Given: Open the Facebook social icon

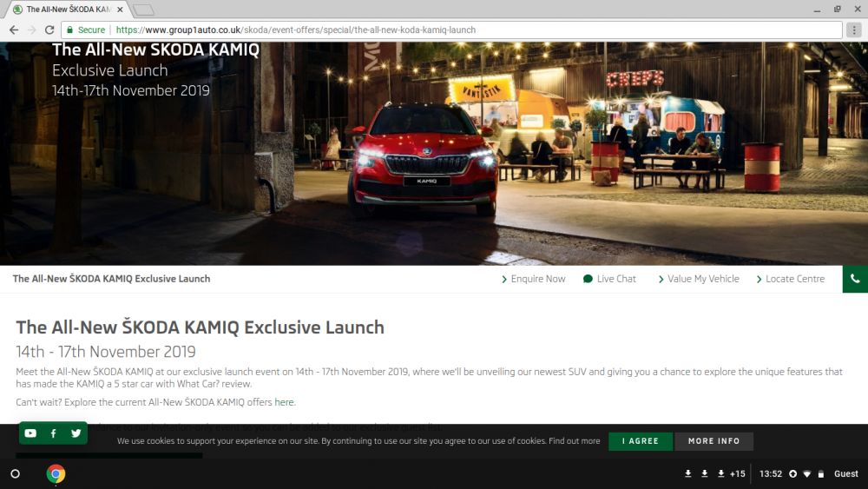Looking at the screenshot, I should 53,433.
